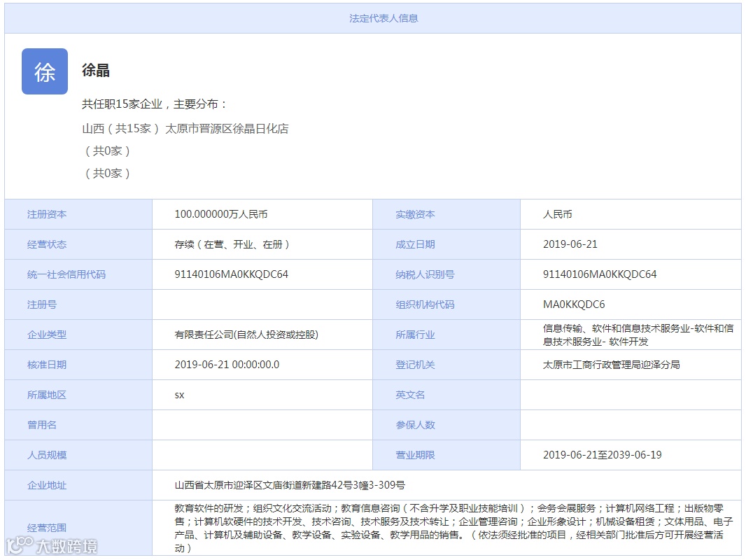Screen dimensions: 746x560
Task: Select text 共任职15家企业，主要分布：
Action: pos(155,104)
